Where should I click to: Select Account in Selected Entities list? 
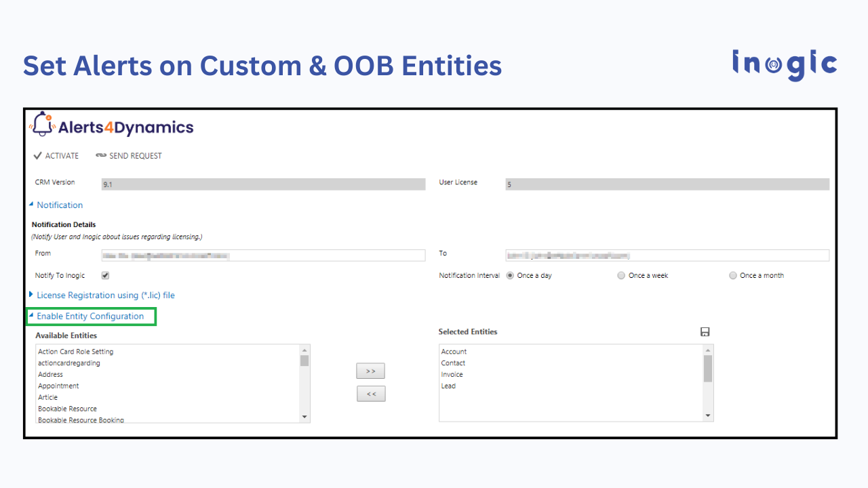(454, 351)
